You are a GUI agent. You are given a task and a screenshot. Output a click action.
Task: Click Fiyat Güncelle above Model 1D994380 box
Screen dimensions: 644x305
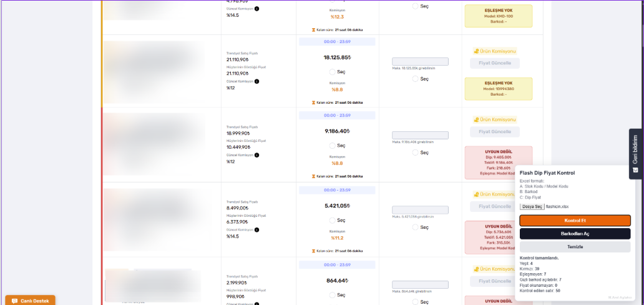pos(495,63)
